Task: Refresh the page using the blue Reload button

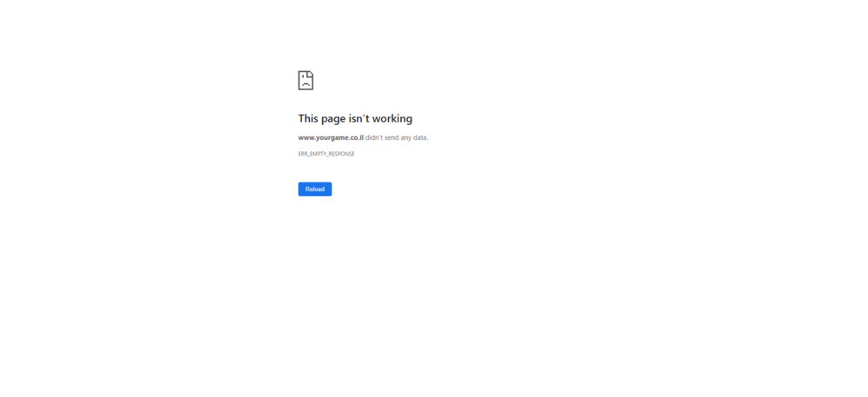Action: [314, 189]
